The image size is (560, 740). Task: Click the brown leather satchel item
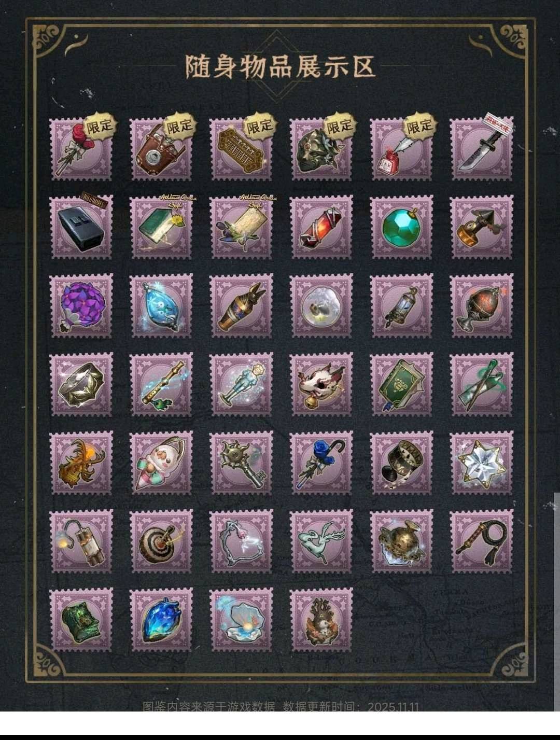tap(161, 149)
